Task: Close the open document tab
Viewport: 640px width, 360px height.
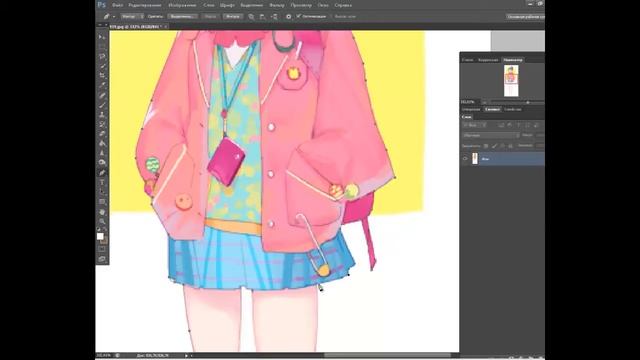Action: pos(165,27)
